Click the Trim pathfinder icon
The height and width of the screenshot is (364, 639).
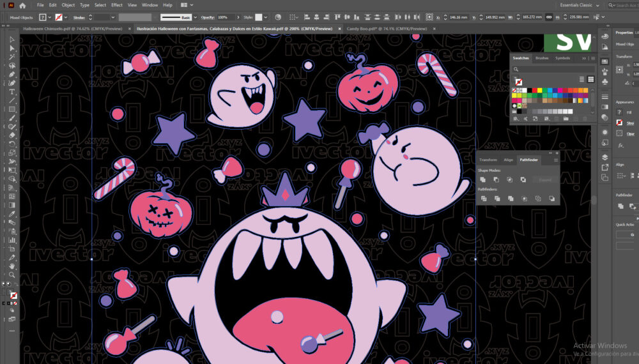click(x=497, y=199)
